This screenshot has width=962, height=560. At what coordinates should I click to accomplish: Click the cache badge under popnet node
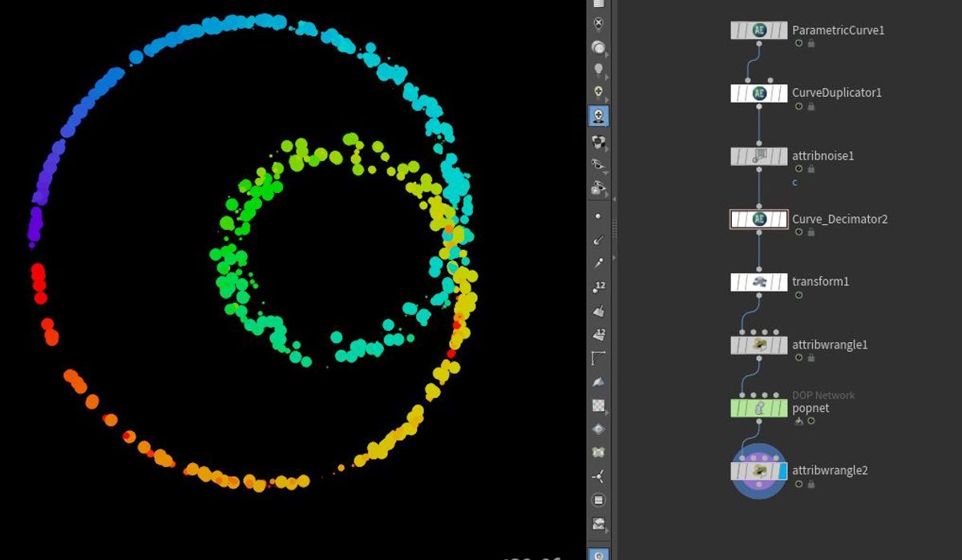click(798, 421)
